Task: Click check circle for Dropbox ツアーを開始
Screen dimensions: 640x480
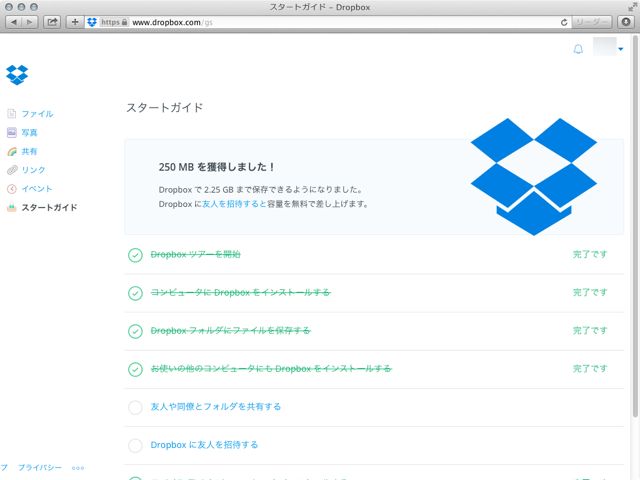Action: tap(135, 255)
